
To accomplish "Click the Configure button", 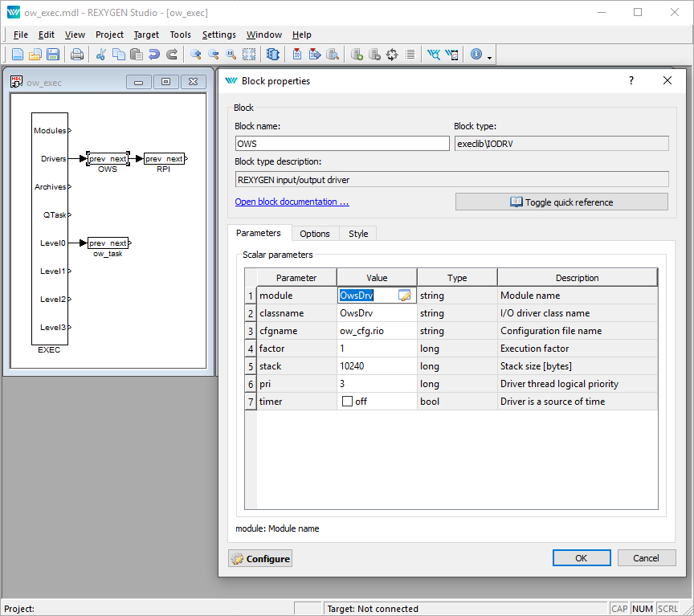I will [260, 558].
